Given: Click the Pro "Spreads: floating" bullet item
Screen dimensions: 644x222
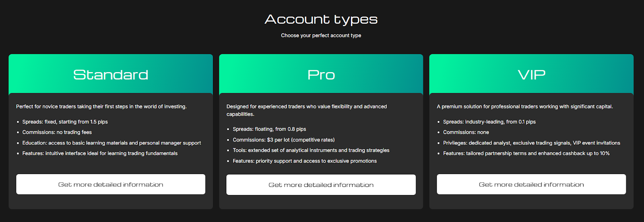Looking at the screenshot, I should [269, 129].
